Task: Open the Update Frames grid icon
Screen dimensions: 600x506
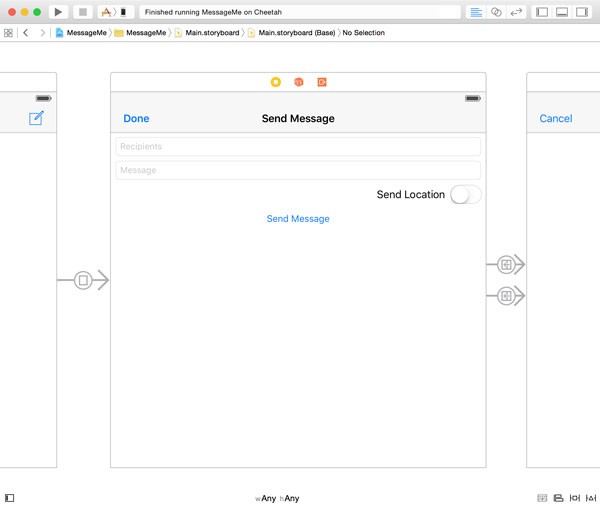Action: pyautogui.click(x=542, y=498)
